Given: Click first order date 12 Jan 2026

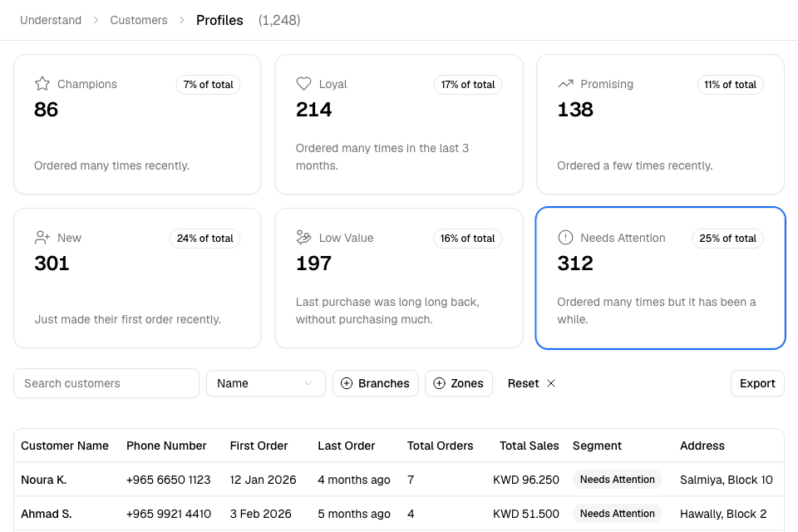Looking at the screenshot, I should tap(264, 480).
